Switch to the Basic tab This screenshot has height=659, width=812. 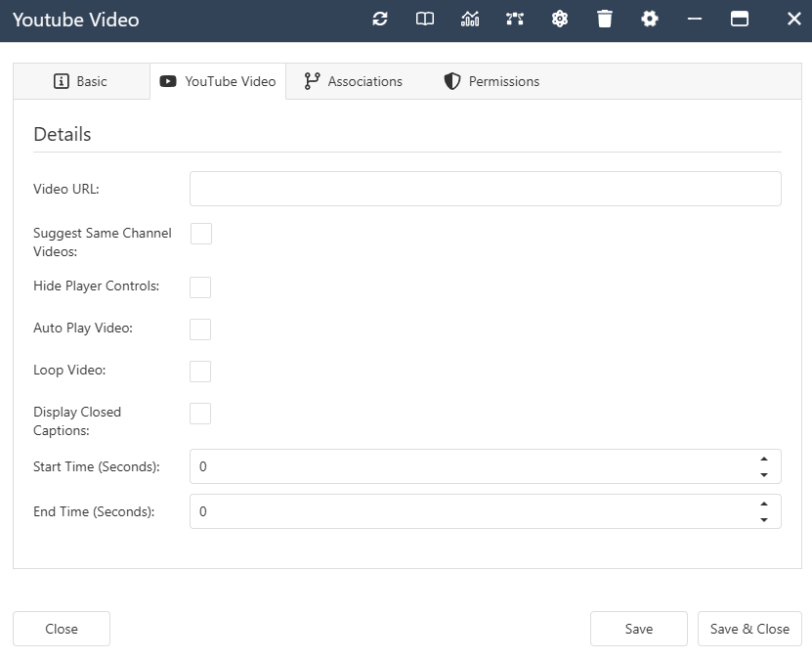pos(82,81)
